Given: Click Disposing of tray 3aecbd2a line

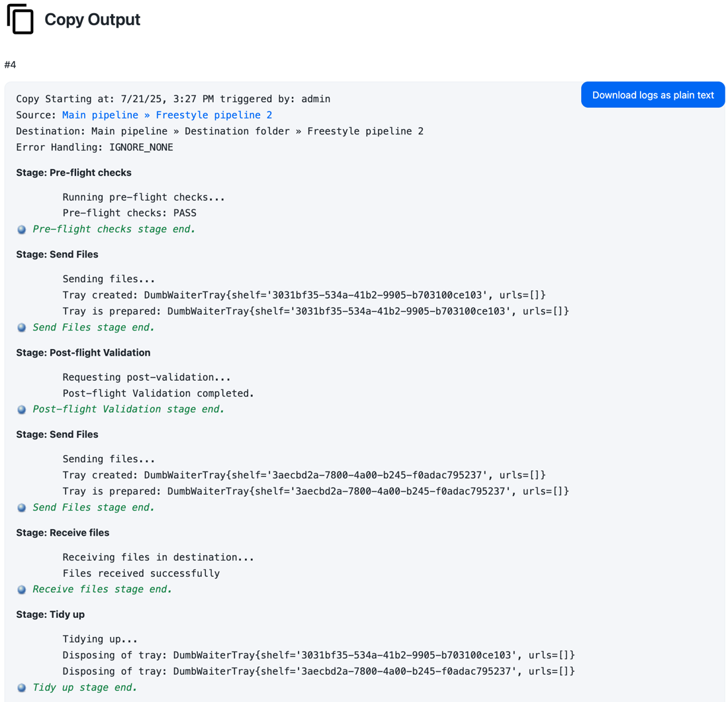Looking at the screenshot, I should coord(319,672).
